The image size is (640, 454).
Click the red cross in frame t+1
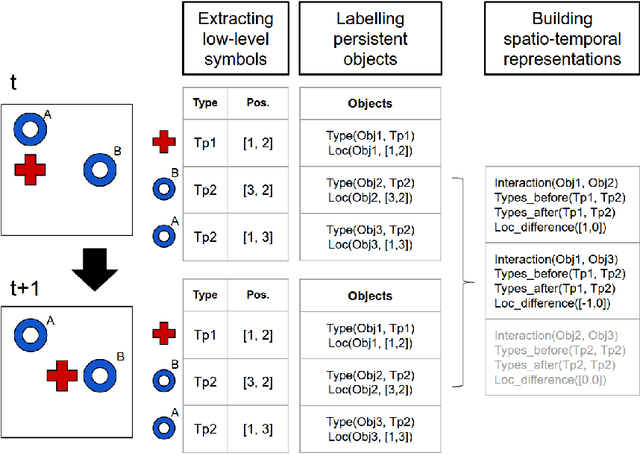pos(63,376)
